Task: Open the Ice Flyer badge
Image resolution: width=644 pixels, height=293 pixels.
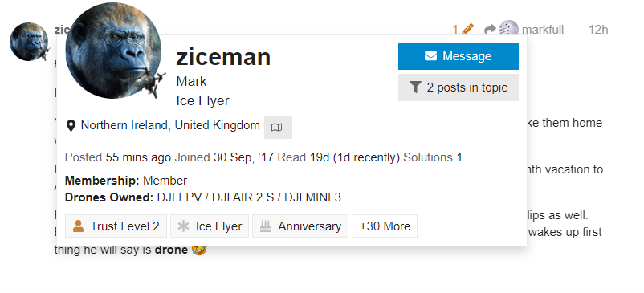Action: pyautogui.click(x=210, y=226)
